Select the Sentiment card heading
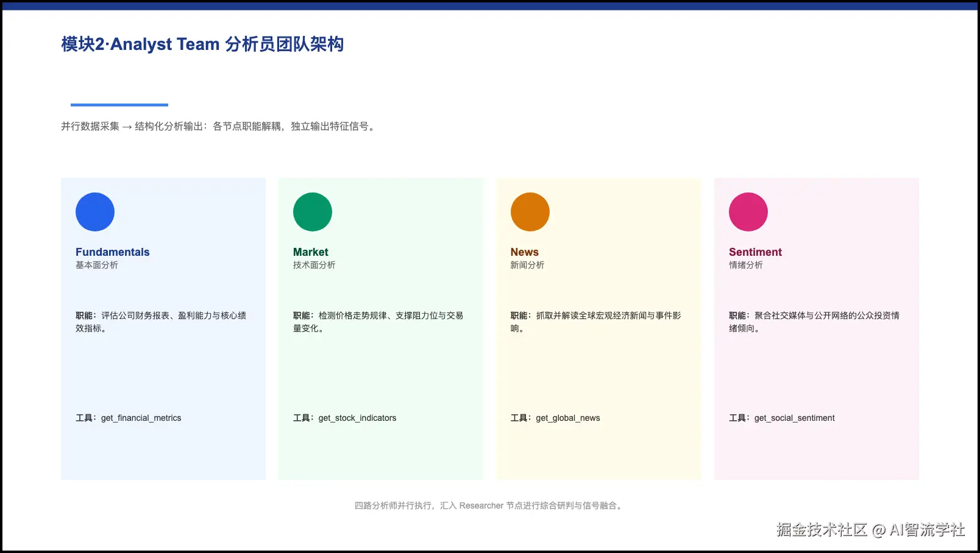This screenshot has width=980, height=553. 755,252
